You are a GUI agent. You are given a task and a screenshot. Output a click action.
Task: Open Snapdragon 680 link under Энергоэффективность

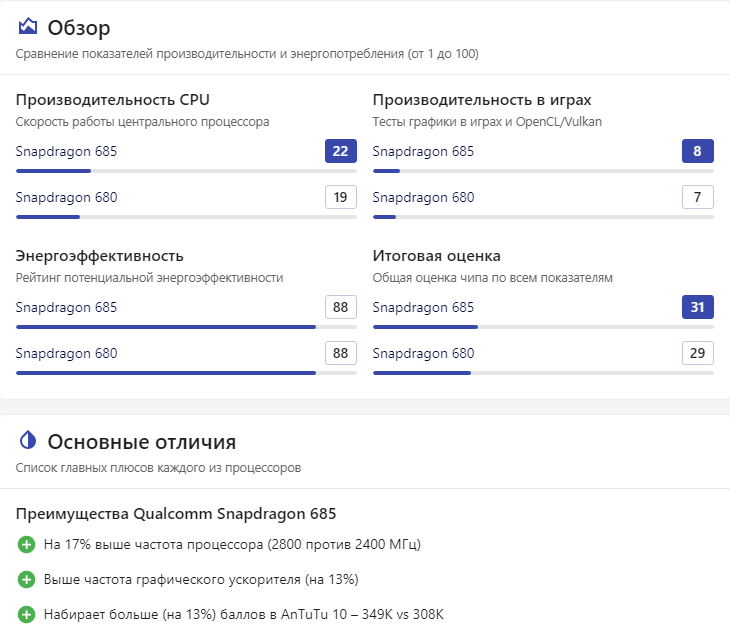(x=67, y=353)
